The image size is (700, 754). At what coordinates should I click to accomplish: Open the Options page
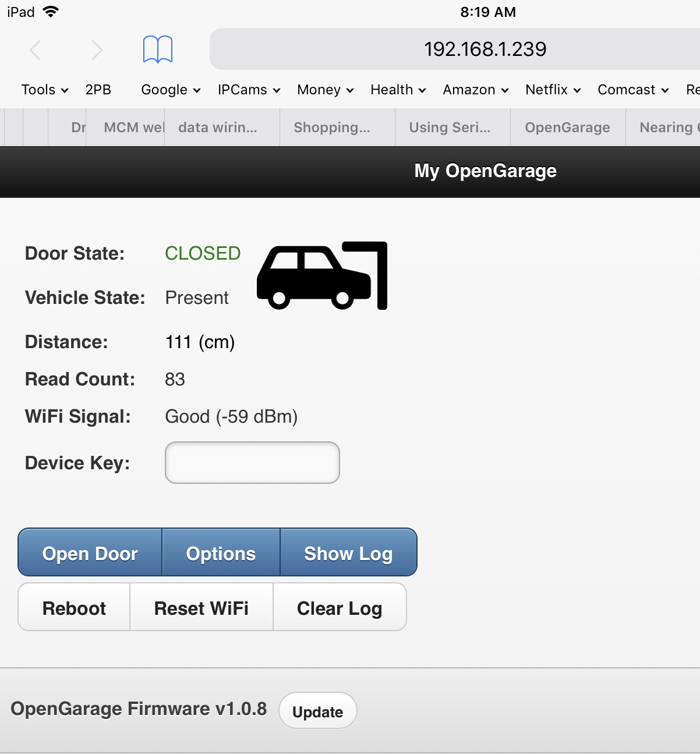pyautogui.click(x=221, y=553)
